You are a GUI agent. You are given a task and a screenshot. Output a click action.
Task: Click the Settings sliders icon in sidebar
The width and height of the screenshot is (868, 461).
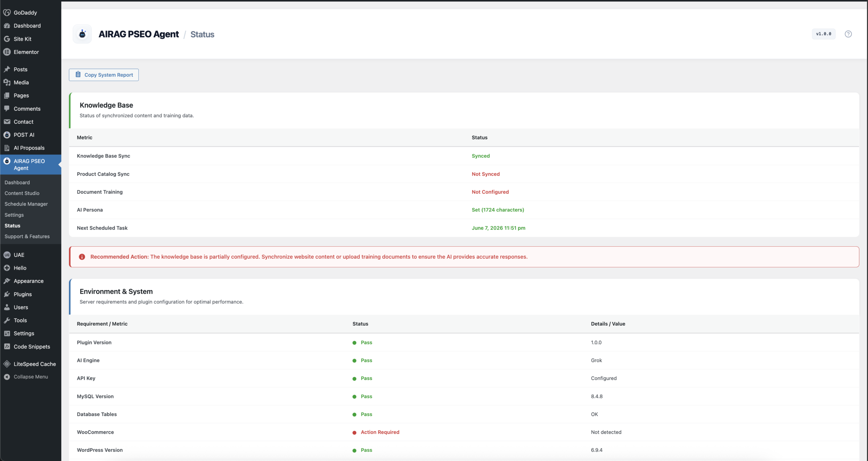click(7, 333)
